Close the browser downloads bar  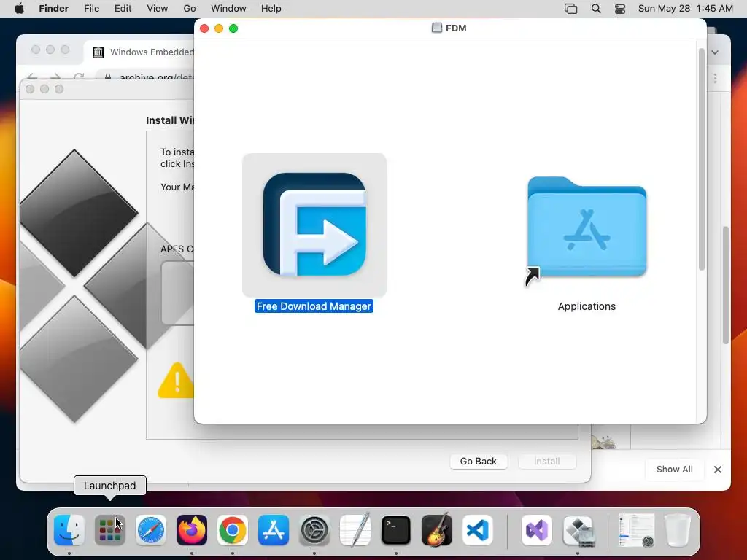718,470
